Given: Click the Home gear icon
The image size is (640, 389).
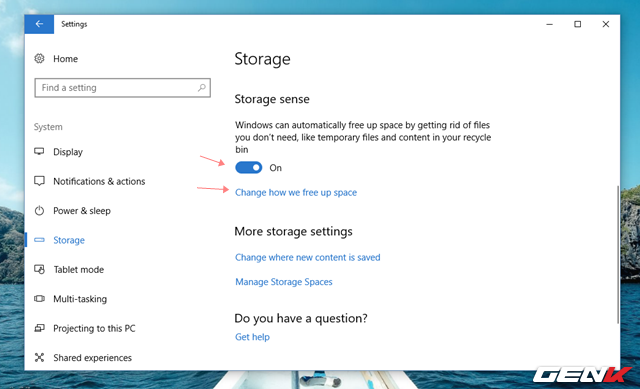Looking at the screenshot, I should pos(39,58).
